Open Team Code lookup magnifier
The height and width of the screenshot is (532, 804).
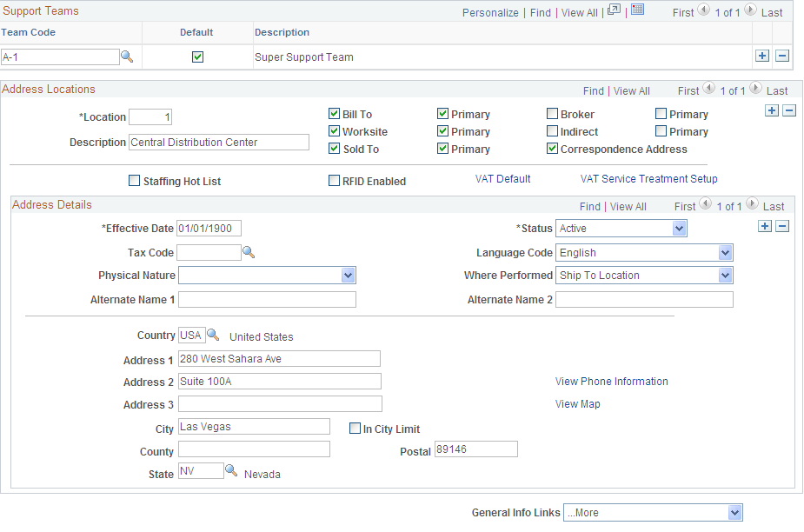pyautogui.click(x=127, y=57)
